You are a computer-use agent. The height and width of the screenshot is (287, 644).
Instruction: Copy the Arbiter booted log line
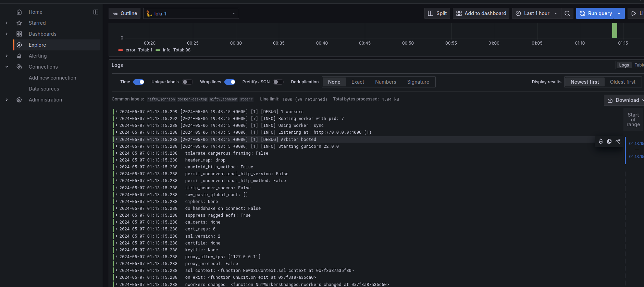609,141
